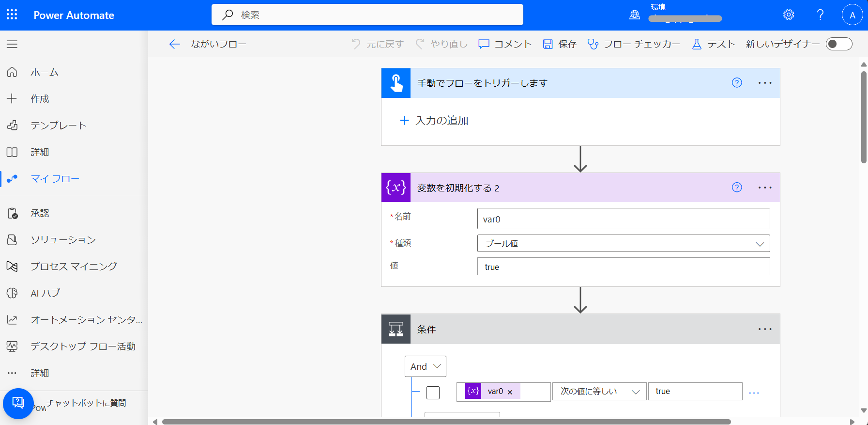Viewport: 868px width, 425px height.
Task: Open the environment globe icon
Action: [634, 15]
